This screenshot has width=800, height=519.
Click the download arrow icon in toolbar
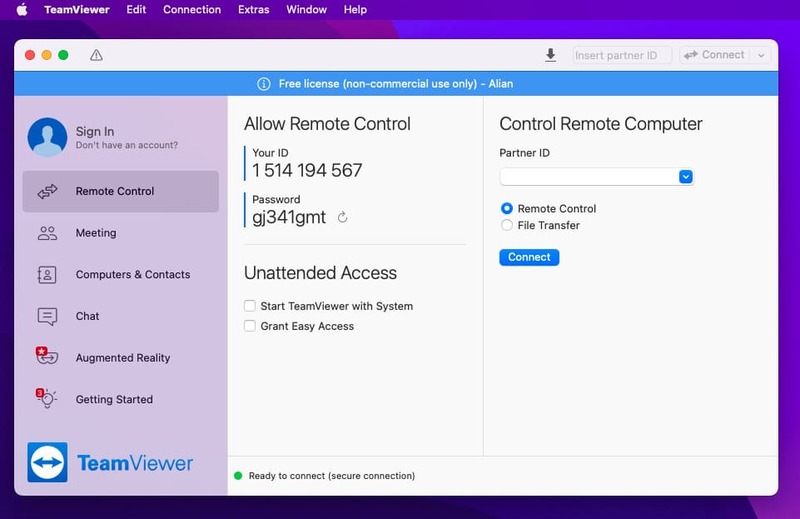(551, 55)
